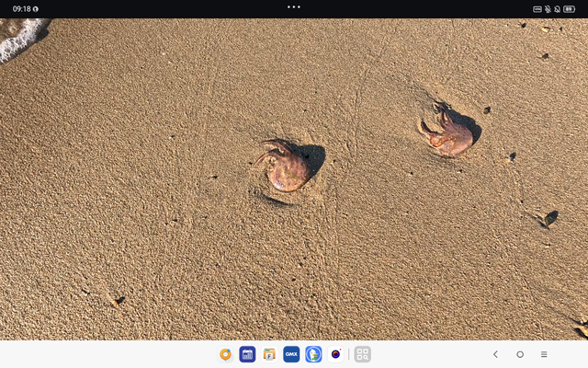Image resolution: width=588 pixels, height=368 pixels.
Task: Open recent apps with the three-line button
Action: (544, 354)
